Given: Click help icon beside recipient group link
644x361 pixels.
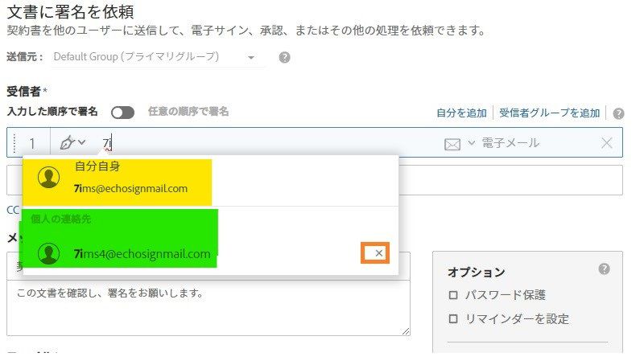Looking at the screenshot, I should [618, 113].
